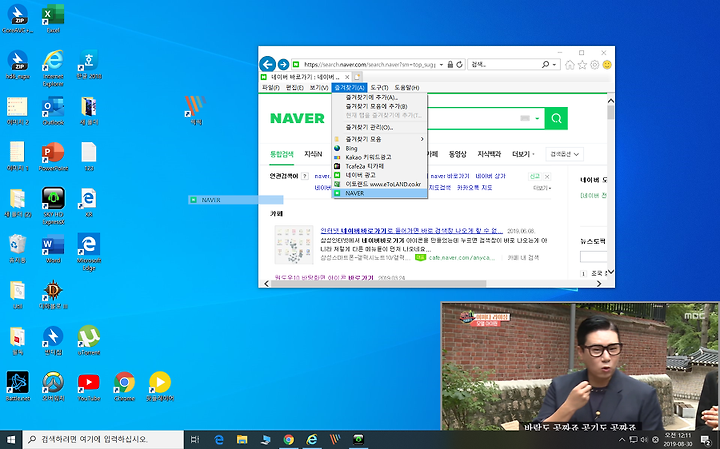
Task: Open the 반디집 desktop shortcut
Action: tap(53, 340)
